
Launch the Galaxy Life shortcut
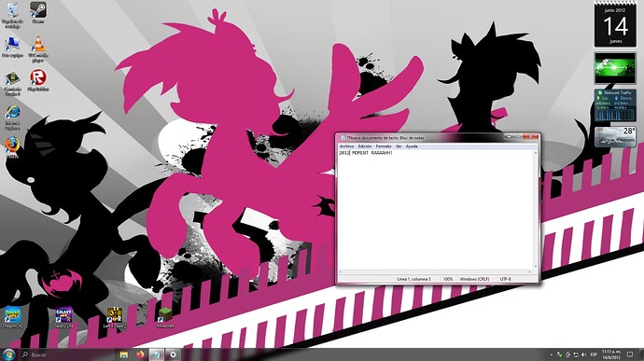[63, 318]
